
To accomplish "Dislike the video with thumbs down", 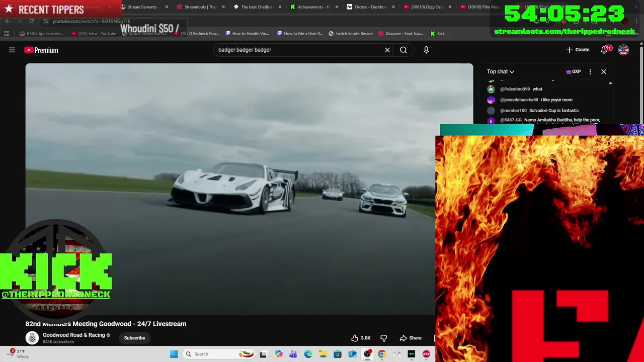I will [384, 338].
